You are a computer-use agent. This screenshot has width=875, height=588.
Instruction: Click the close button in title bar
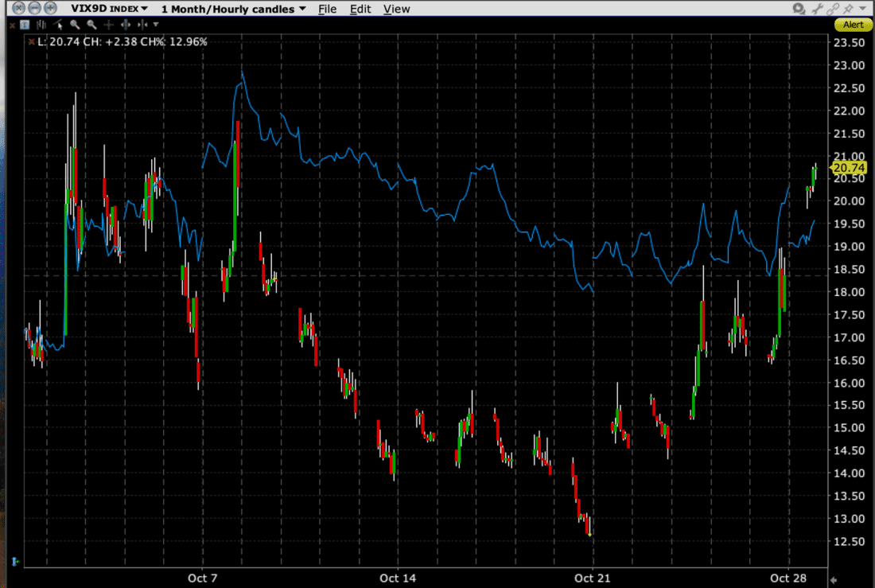pos(18,8)
